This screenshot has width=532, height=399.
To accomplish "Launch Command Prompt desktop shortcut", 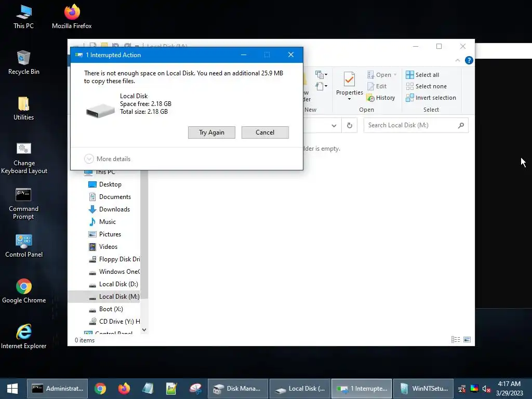I will 24,204.
